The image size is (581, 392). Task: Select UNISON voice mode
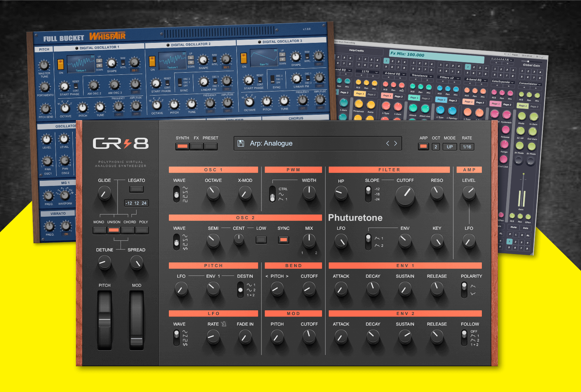[x=114, y=230]
